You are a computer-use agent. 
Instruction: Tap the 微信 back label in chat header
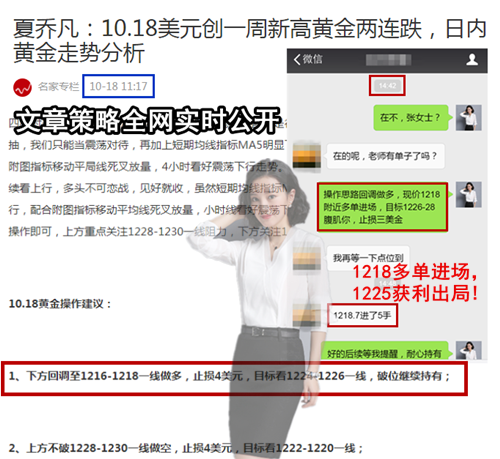(x=312, y=59)
